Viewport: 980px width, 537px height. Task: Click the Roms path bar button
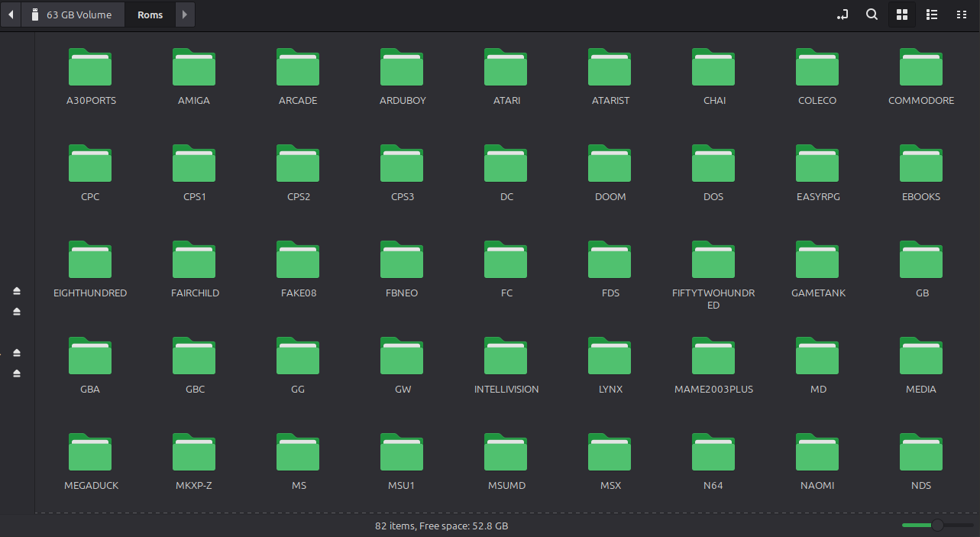tap(150, 15)
